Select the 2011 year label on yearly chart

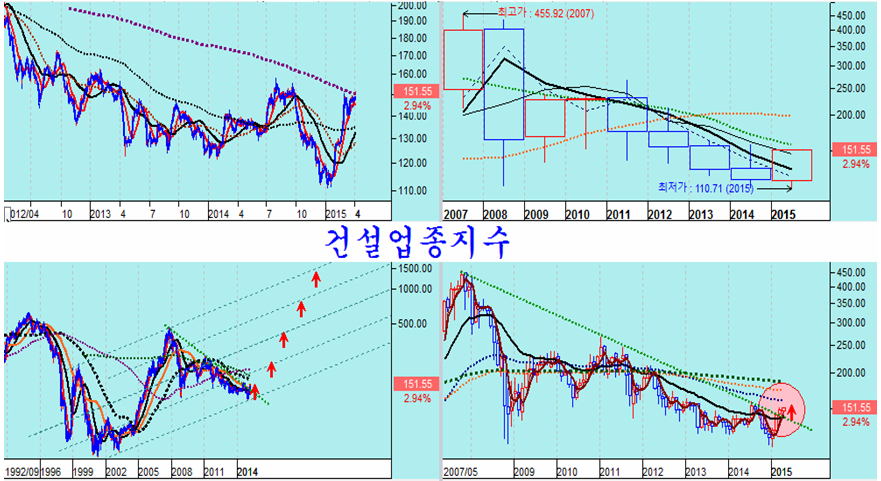(x=618, y=214)
